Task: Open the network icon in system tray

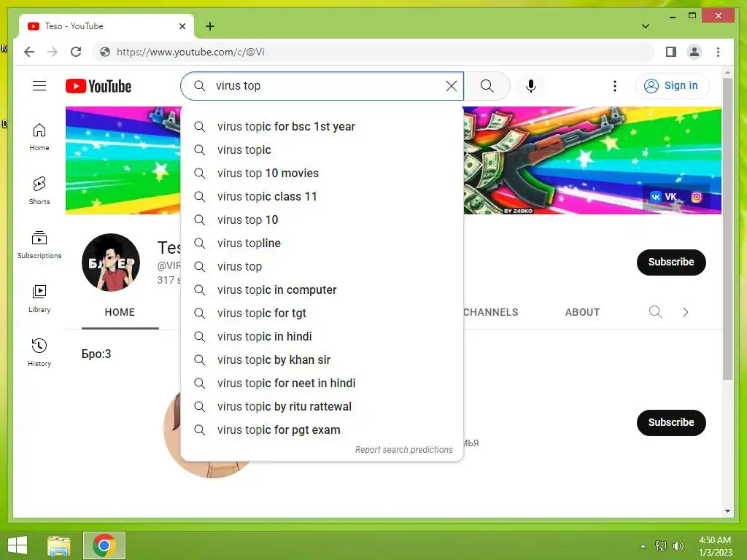Action: [x=661, y=546]
